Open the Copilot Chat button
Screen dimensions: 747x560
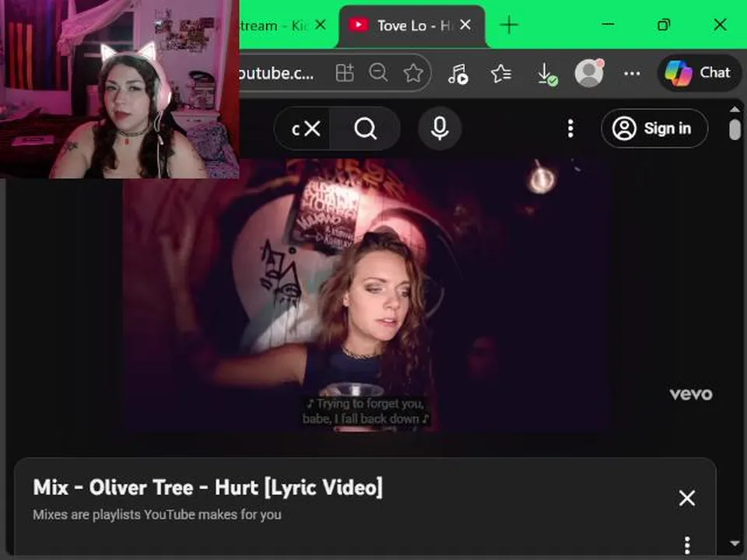699,73
